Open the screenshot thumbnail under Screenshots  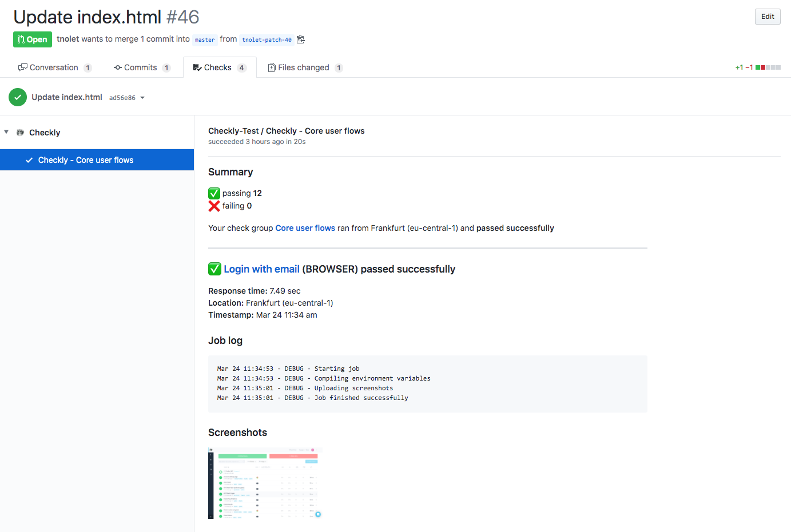[265, 483]
